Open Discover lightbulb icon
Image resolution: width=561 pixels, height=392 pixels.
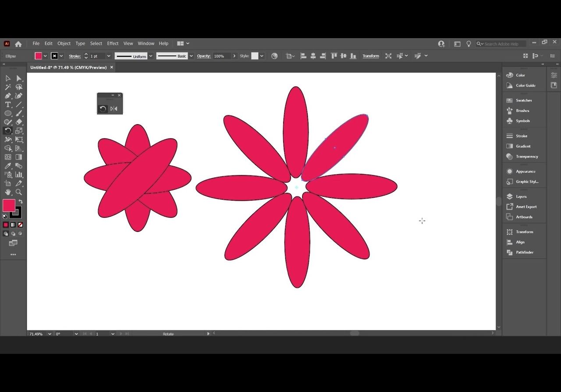click(x=469, y=44)
